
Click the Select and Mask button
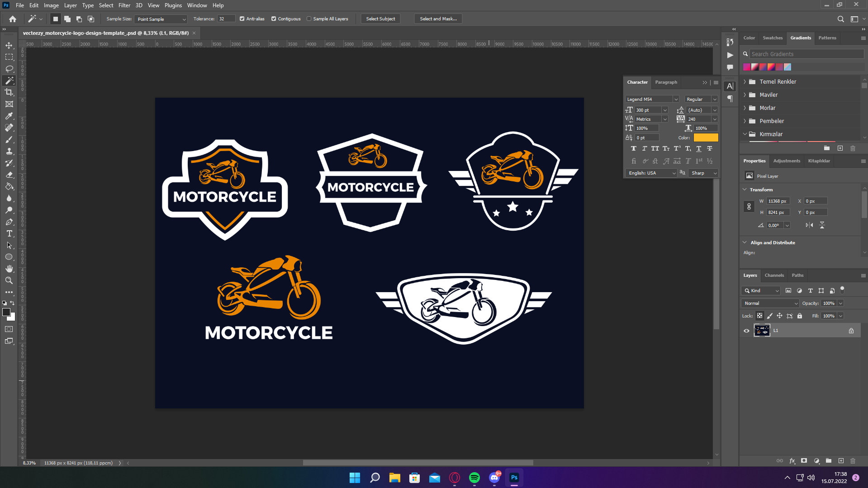(438, 19)
